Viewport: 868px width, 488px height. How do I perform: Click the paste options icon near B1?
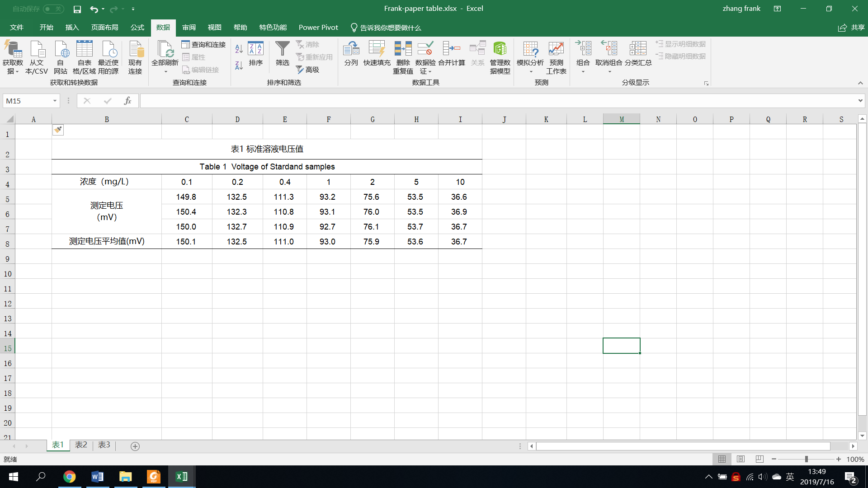coord(58,130)
